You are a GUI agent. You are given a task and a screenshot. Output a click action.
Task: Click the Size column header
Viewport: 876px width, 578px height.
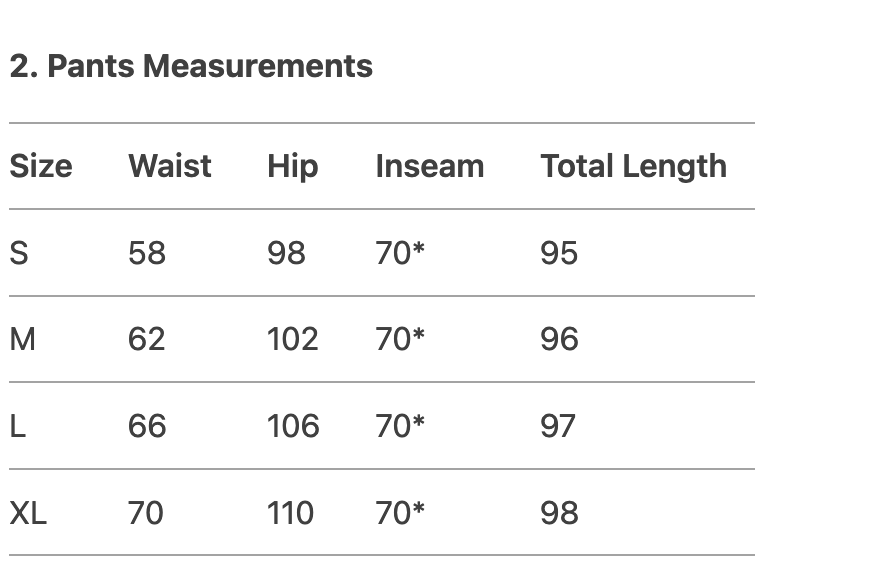[41, 166]
